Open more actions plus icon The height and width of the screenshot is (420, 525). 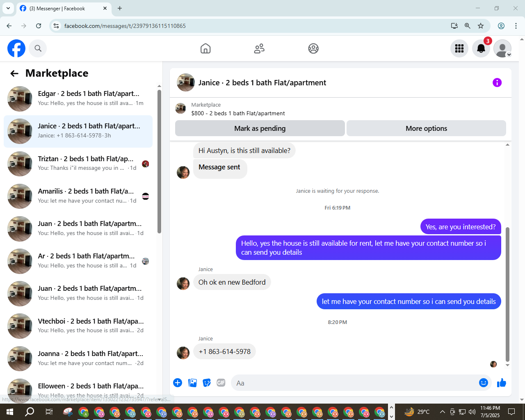click(x=178, y=383)
